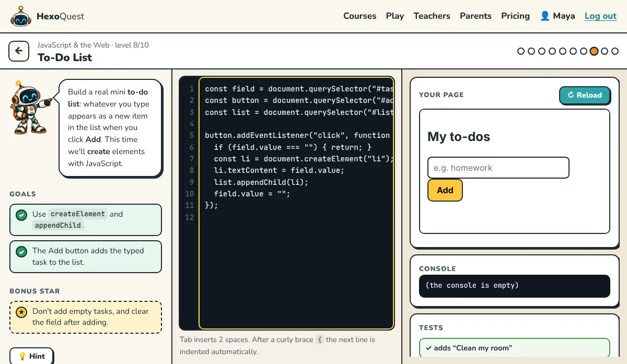Click the yellow Add button
This screenshot has width=627, height=364.
(x=445, y=190)
